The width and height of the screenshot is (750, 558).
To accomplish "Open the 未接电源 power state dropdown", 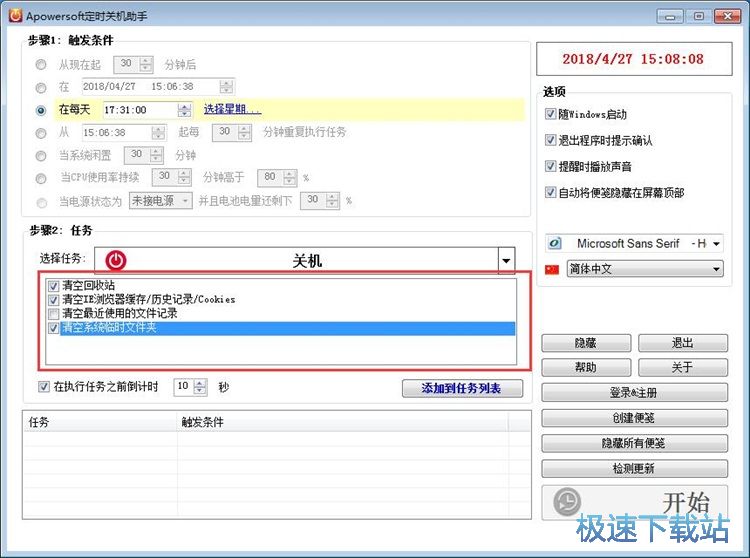I will 185,201.
